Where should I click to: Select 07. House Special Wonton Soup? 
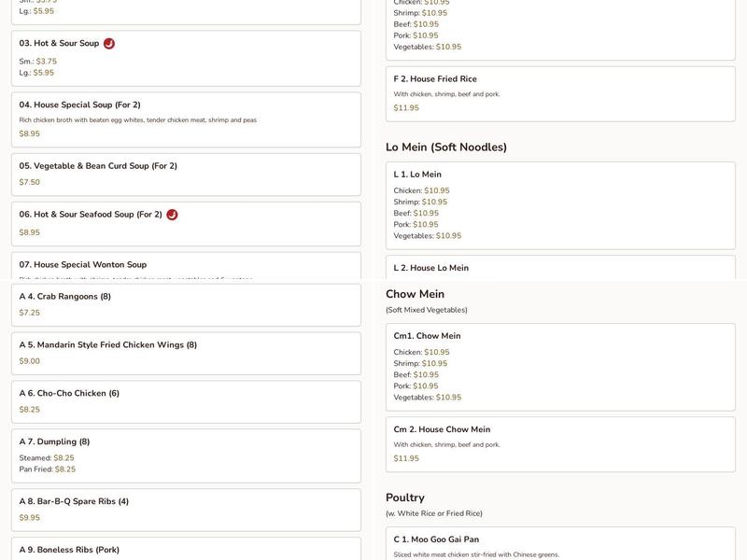[x=186, y=266]
